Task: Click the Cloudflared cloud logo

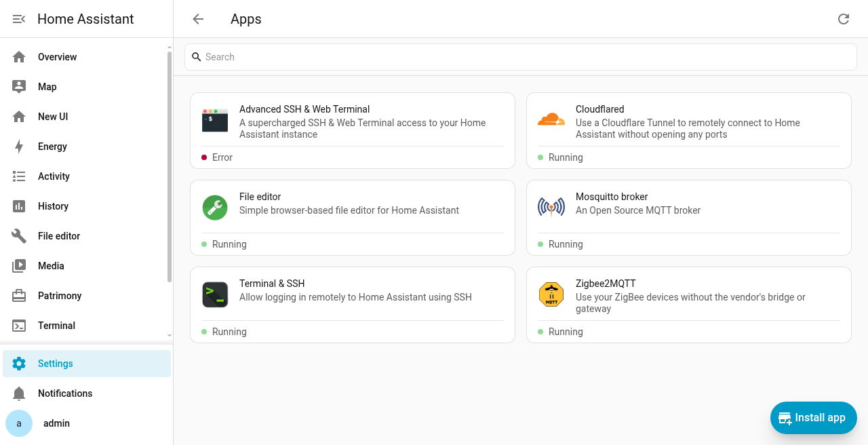Action: coord(551,120)
